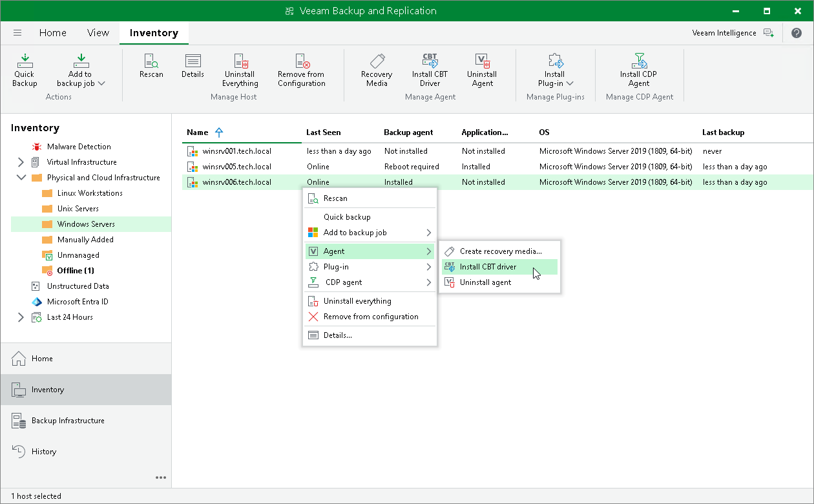Select winsrv006.tech.local row
Viewport: 814px width, 504px height.
(x=497, y=182)
